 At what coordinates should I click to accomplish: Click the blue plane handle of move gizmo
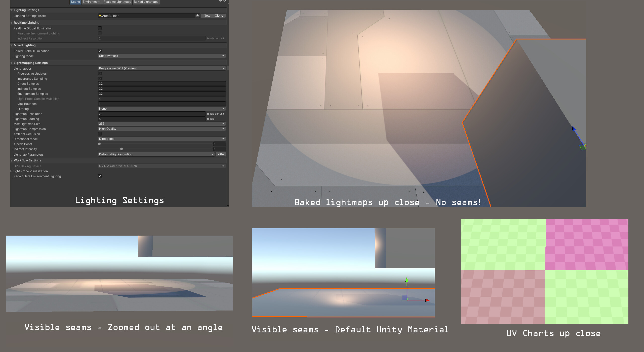click(405, 297)
